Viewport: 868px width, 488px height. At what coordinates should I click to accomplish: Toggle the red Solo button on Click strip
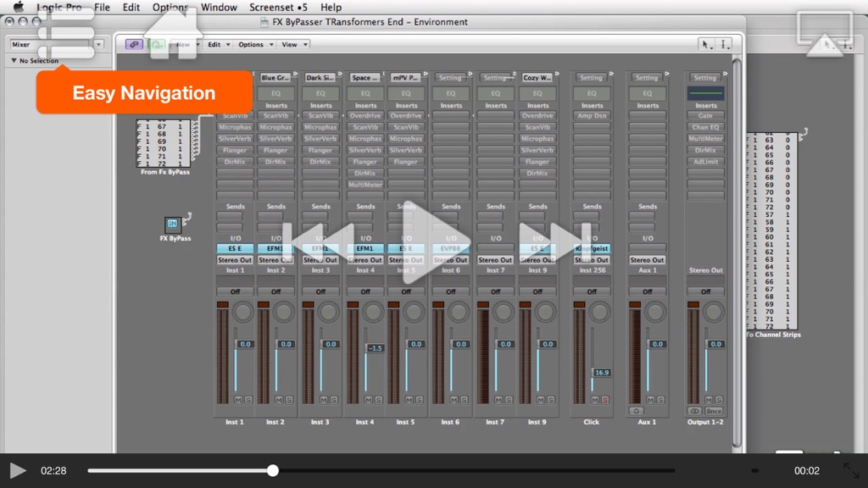(605, 400)
